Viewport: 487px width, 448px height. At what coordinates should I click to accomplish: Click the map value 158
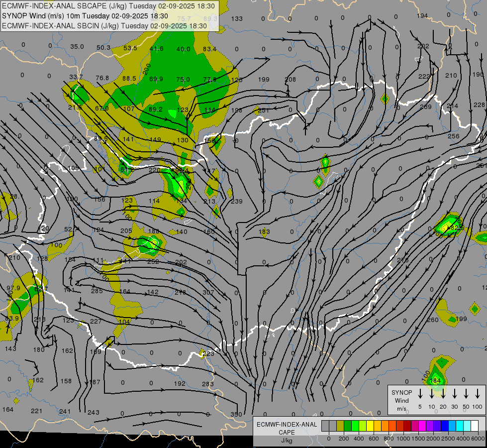(x=66, y=381)
